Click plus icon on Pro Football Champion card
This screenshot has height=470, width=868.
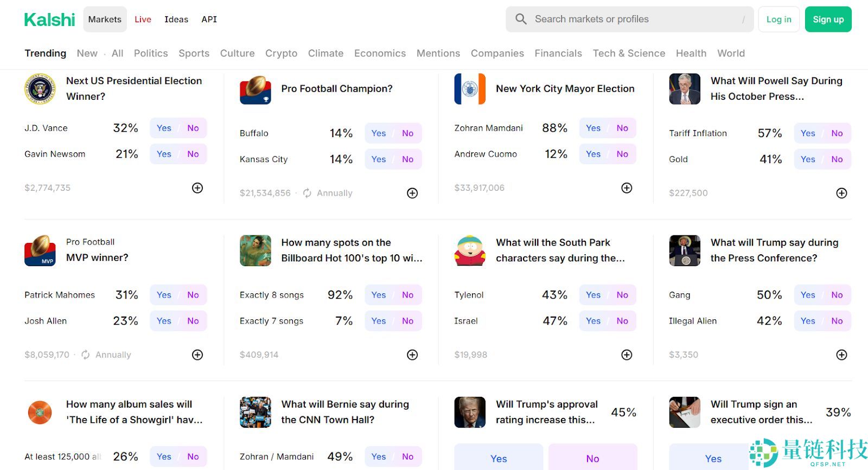tap(412, 193)
